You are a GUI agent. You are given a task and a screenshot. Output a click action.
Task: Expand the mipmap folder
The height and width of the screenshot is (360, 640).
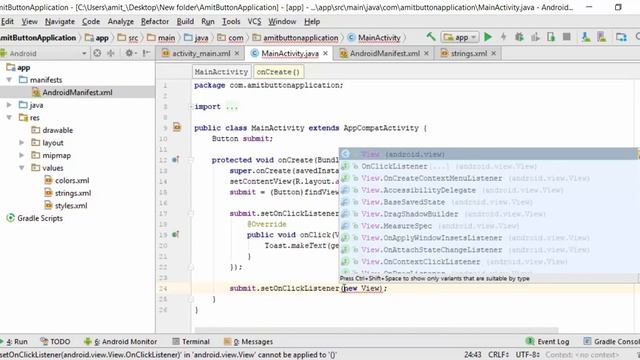[22, 156]
